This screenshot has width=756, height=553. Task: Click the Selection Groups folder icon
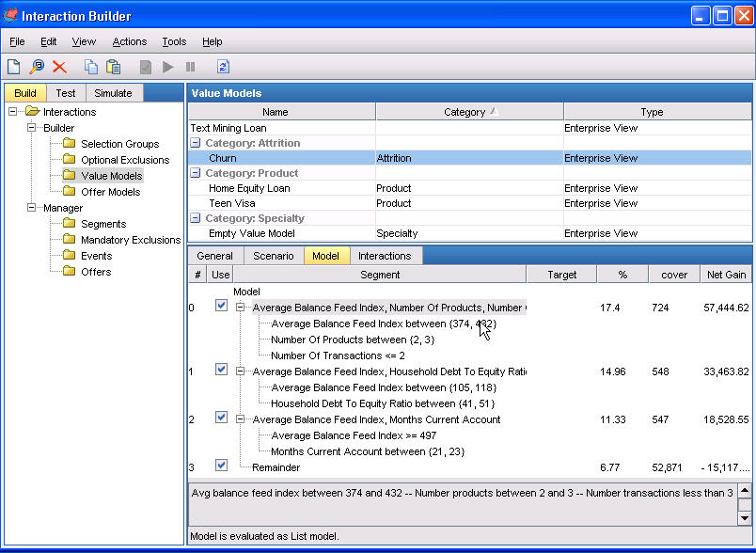[70, 143]
